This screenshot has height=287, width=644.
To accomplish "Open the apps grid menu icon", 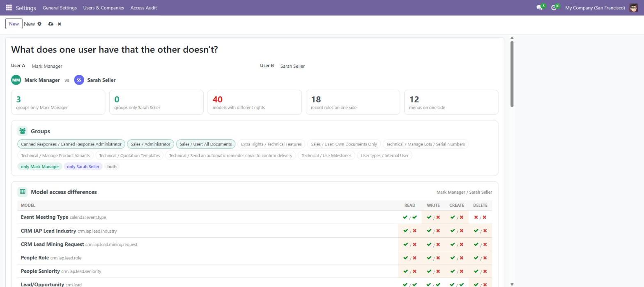I will click(x=9, y=8).
